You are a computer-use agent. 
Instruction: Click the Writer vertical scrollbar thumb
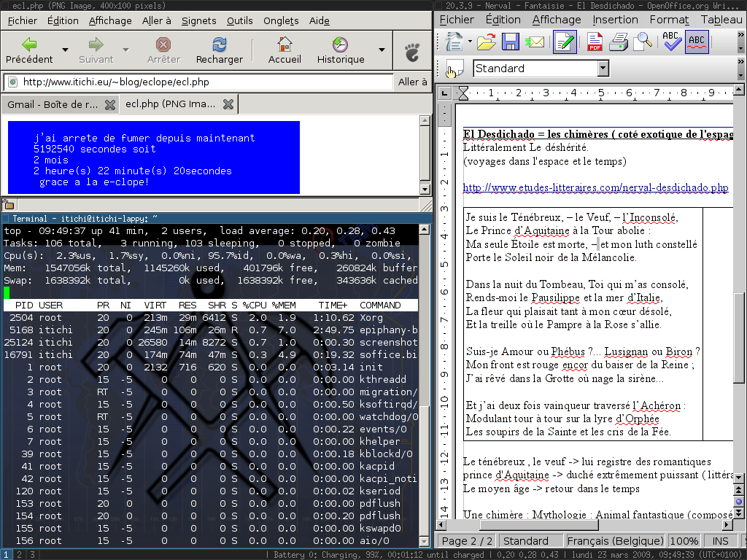pos(738,338)
